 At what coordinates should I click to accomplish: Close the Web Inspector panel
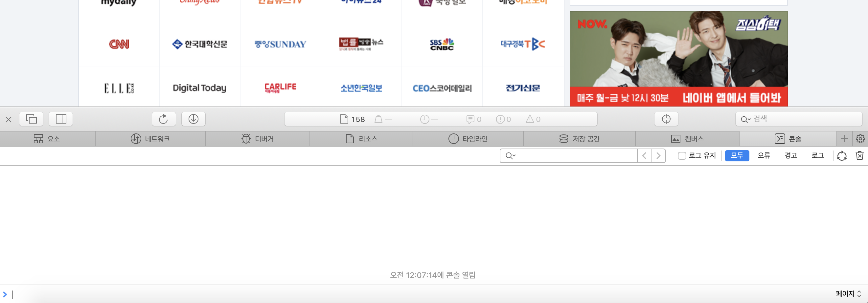(9, 119)
